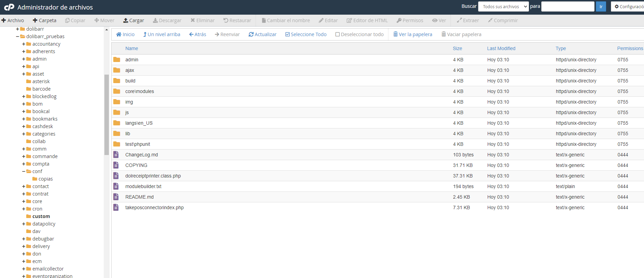Sort by the Name column header
Viewport: 644px width, 278px height.
coord(132,48)
